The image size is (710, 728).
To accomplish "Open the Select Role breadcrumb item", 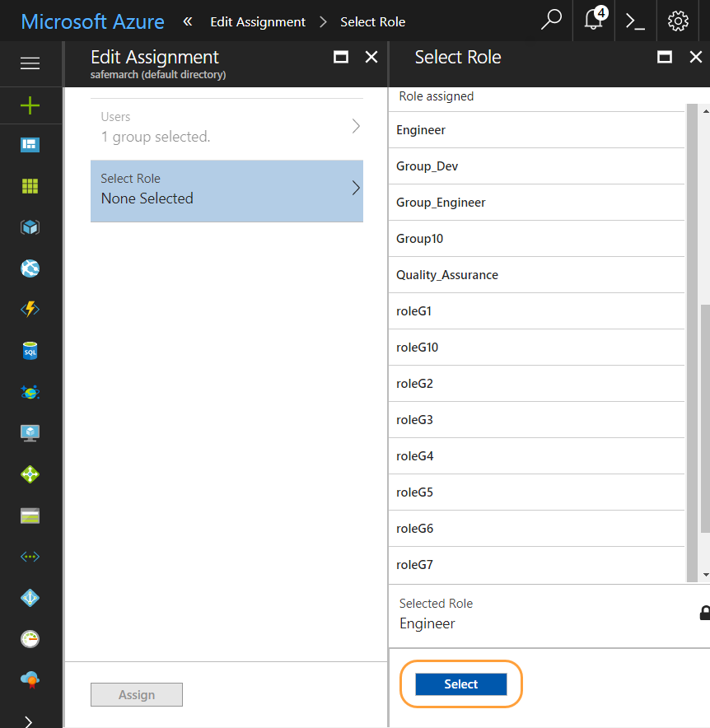I will (x=372, y=21).
